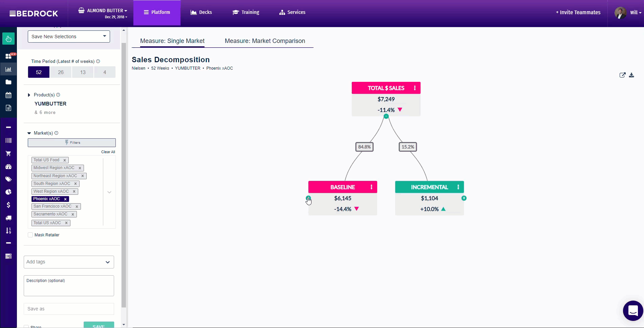Image resolution: width=644 pixels, height=328 pixels.
Task: Select the dollar sign sidebar icon
Action: pyautogui.click(x=8, y=205)
